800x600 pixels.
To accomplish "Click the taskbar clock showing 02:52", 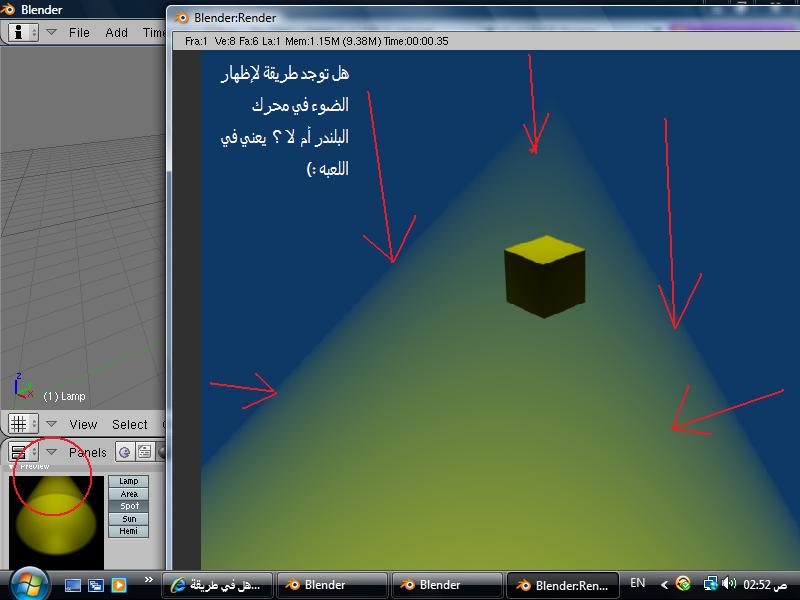I will [x=765, y=584].
